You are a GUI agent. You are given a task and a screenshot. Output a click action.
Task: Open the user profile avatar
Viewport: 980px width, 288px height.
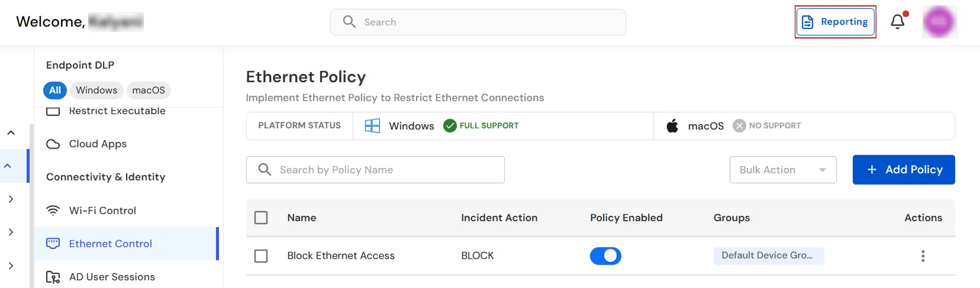(x=939, y=22)
